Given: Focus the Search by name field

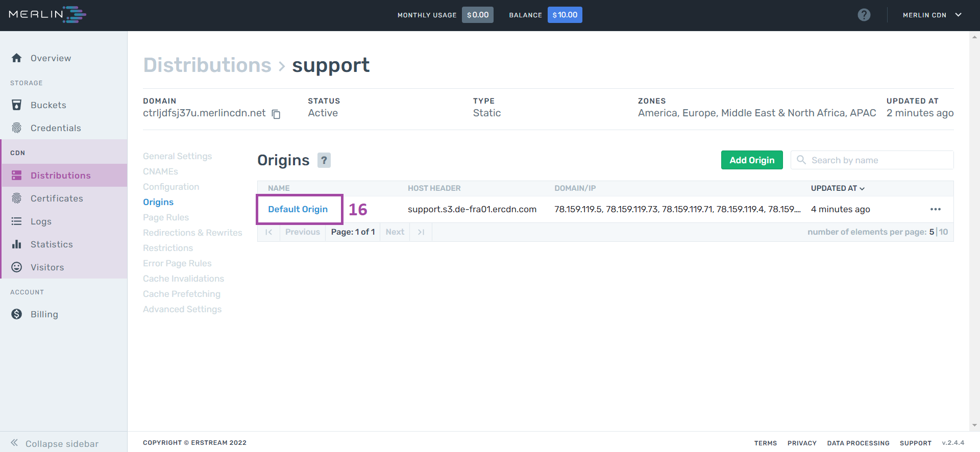Looking at the screenshot, I should click(x=872, y=160).
